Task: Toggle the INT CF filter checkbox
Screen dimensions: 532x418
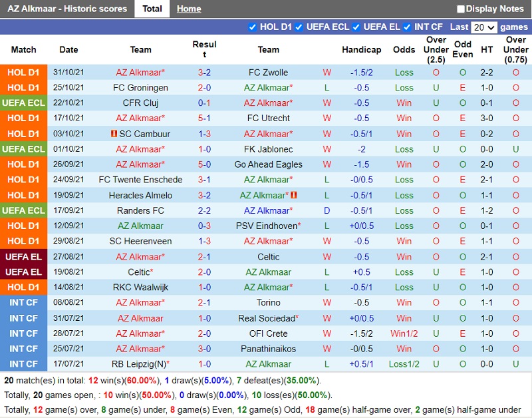Action: (407, 27)
